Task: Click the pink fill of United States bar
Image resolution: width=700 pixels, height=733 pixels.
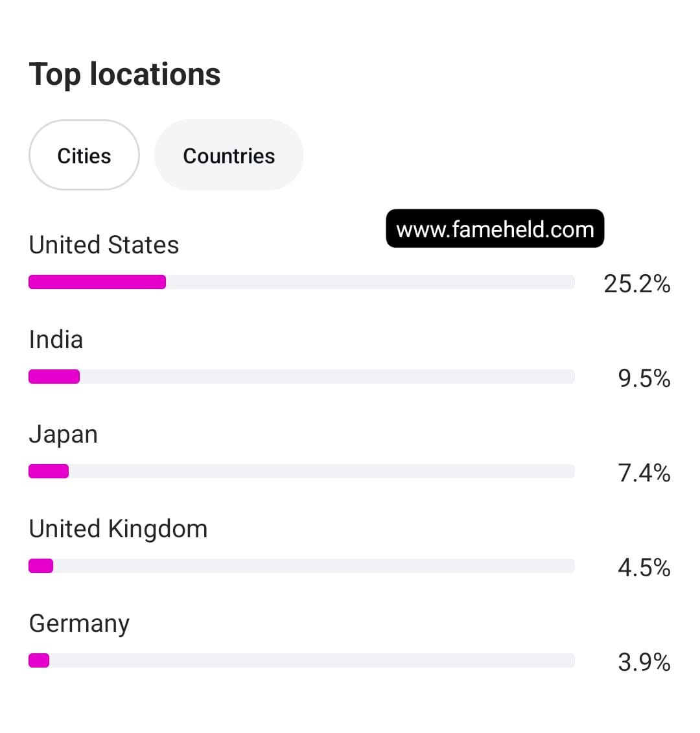Action: pos(97,282)
